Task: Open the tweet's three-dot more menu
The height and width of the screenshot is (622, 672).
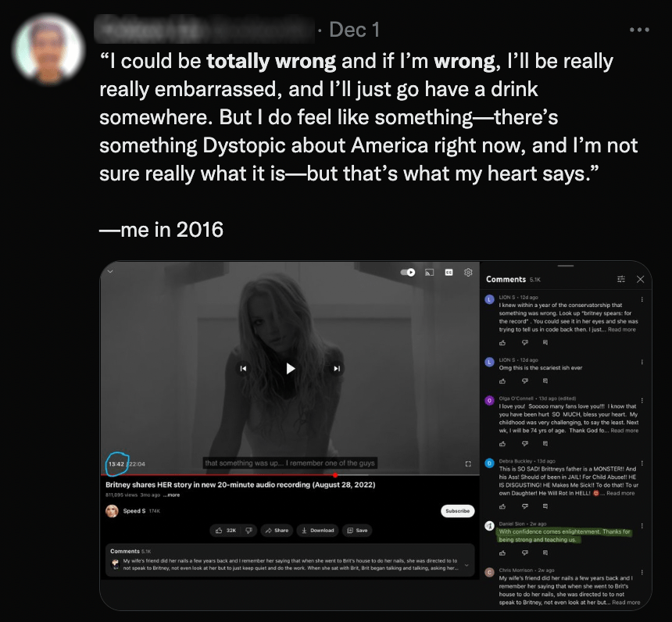Action: pos(639,30)
